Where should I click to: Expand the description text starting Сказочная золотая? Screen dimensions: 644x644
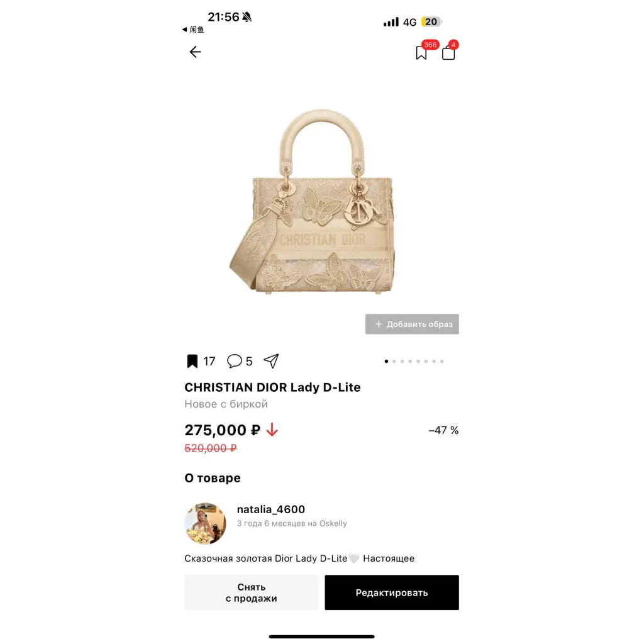pyautogui.click(x=299, y=558)
